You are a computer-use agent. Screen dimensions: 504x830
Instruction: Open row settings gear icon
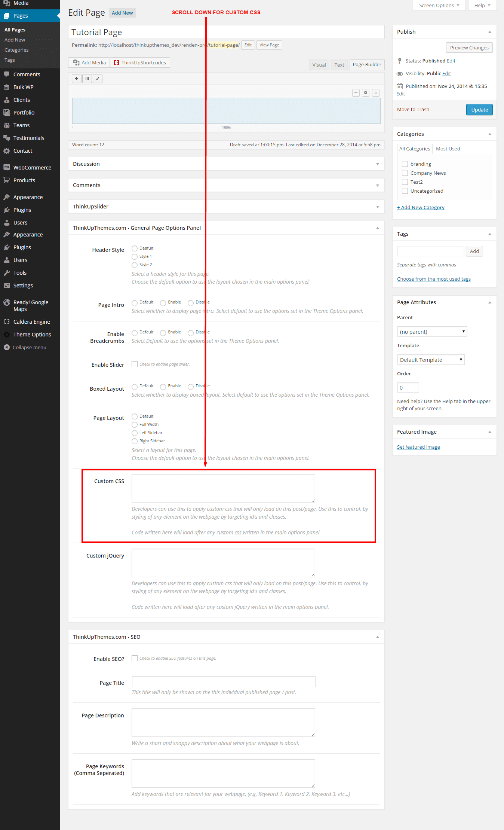tap(366, 93)
